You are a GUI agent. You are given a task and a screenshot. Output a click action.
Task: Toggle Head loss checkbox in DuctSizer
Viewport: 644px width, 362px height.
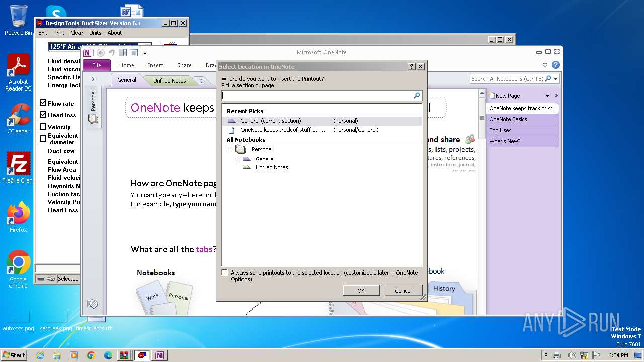point(43,115)
